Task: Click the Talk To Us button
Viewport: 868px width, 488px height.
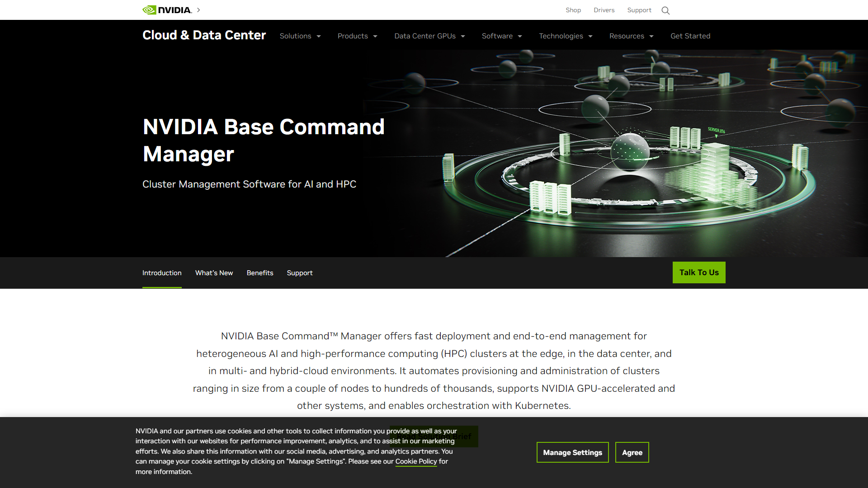Action: 699,272
